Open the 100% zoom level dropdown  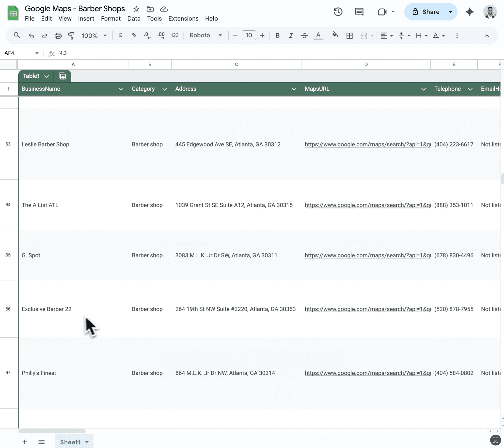(94, 36)
